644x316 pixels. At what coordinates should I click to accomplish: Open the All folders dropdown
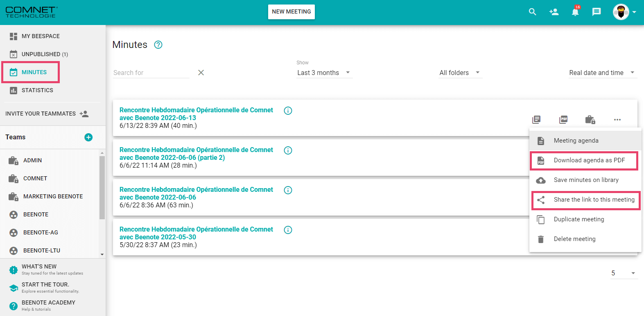pyautogui.click(x=460, y=73)
